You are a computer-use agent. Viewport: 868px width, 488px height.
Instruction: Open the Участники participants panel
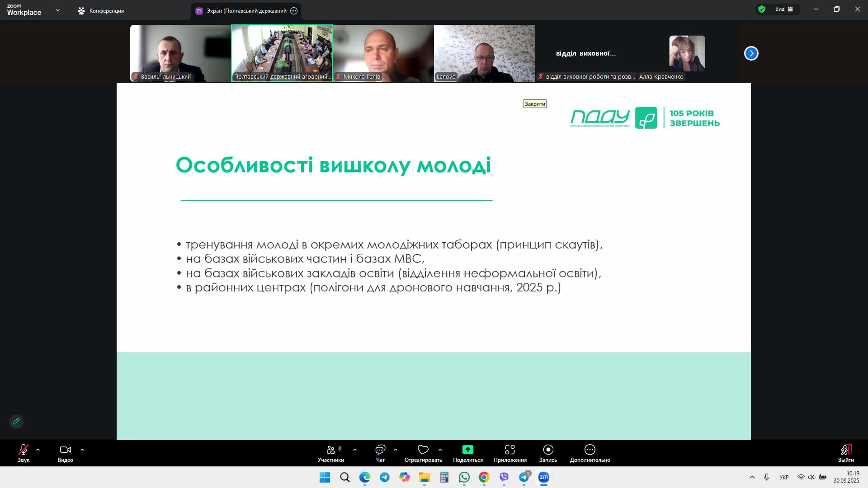[330, 453]
